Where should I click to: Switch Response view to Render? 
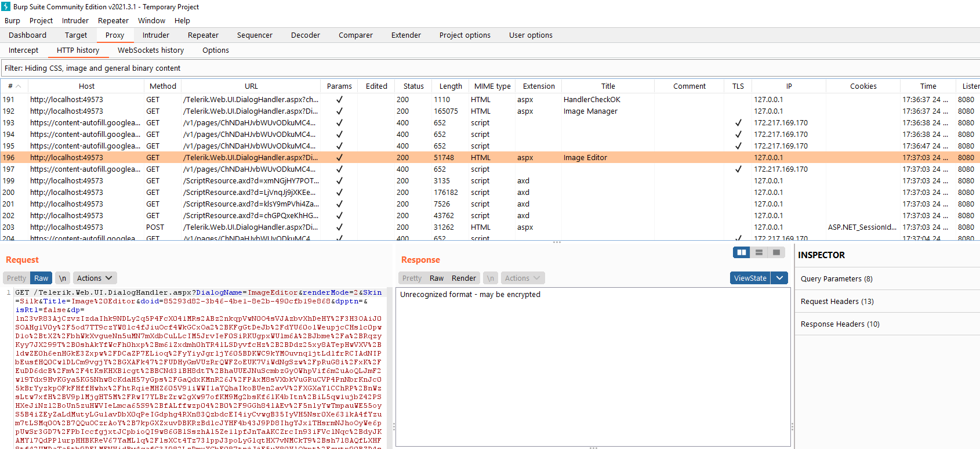click(x=463, y=278)
